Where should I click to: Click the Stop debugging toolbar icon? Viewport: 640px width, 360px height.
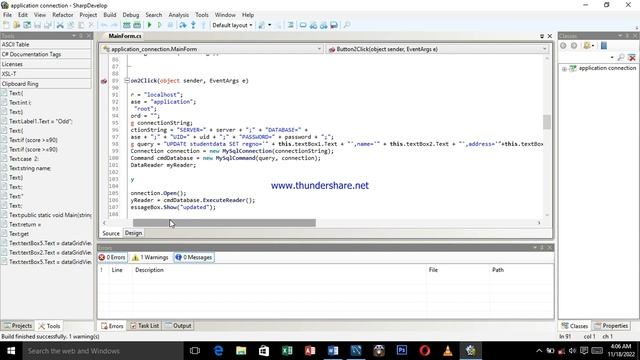pyautogui.click(x=170, y=25)
